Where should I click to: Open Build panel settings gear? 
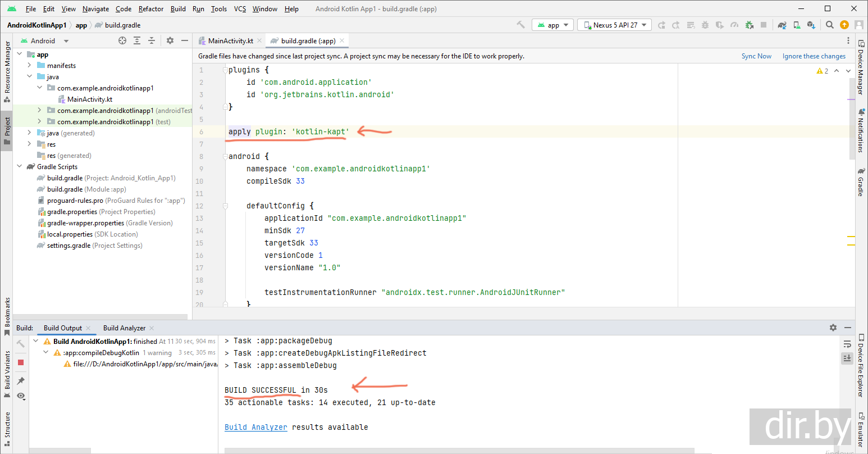pyautogui.click(x=833, y=328)
